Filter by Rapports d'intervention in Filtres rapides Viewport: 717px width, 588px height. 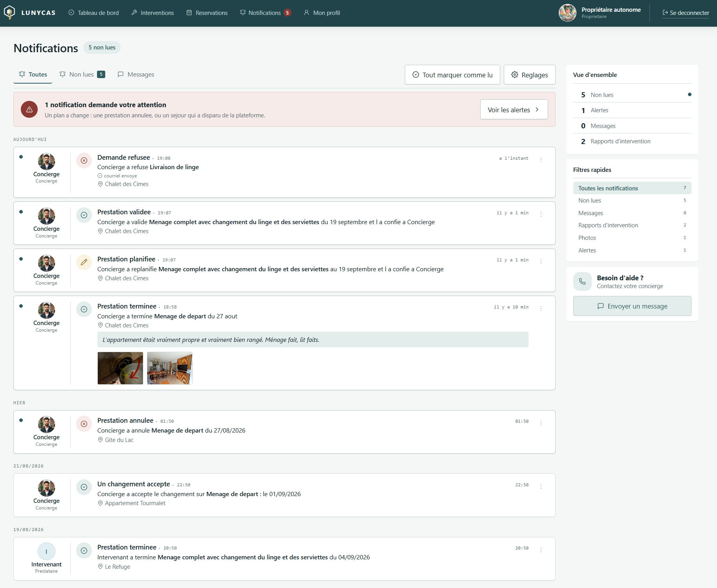point(632,225)
